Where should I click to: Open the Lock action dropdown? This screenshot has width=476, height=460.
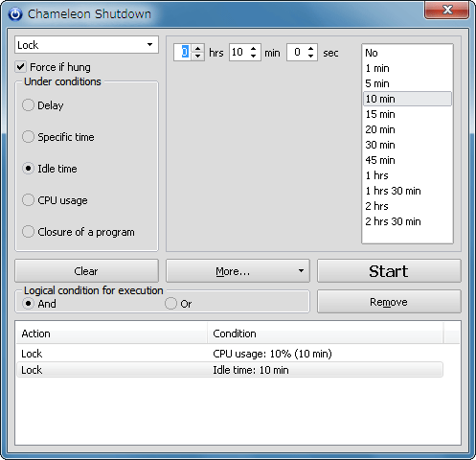point(86,45)
